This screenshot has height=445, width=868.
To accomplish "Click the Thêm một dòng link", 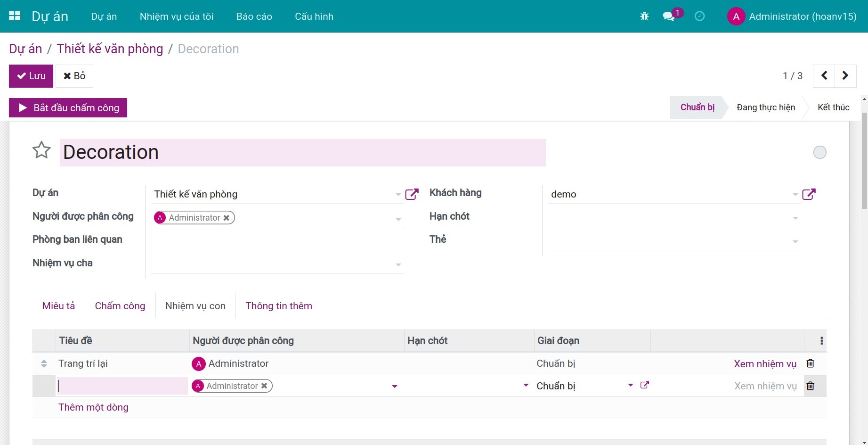I will (x=93, y=407).
